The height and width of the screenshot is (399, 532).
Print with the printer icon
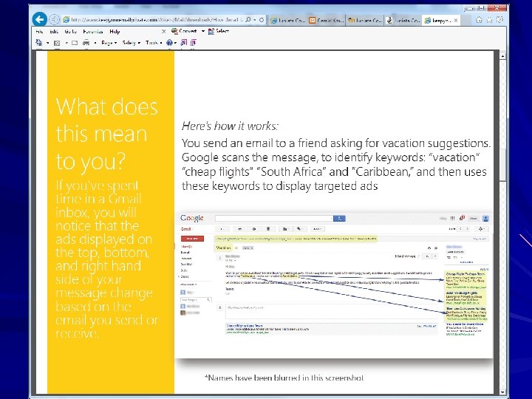pyautogui.click(x=86, y=42)
